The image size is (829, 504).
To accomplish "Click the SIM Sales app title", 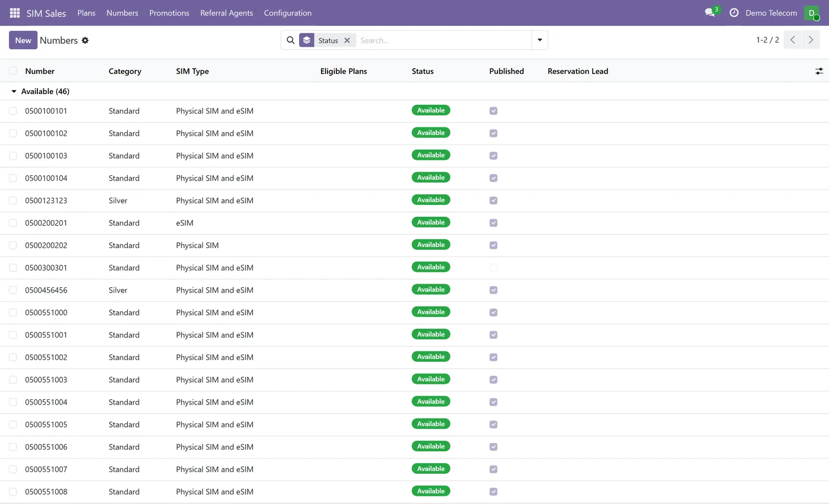I will pyautogui.click(x=46, y=13).
